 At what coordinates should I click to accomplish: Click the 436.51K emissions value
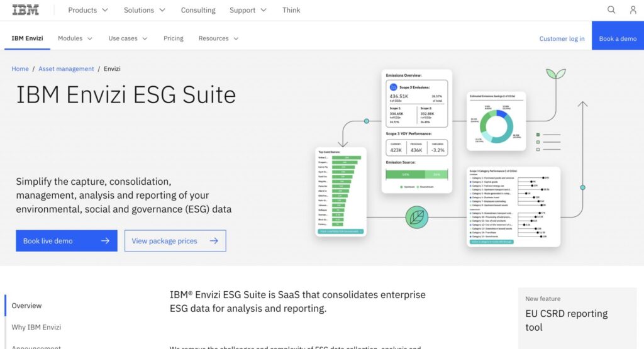coord(399,96)
